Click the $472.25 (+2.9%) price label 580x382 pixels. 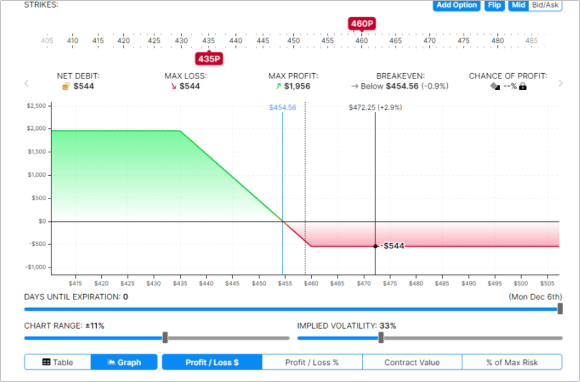coord(375,108)
